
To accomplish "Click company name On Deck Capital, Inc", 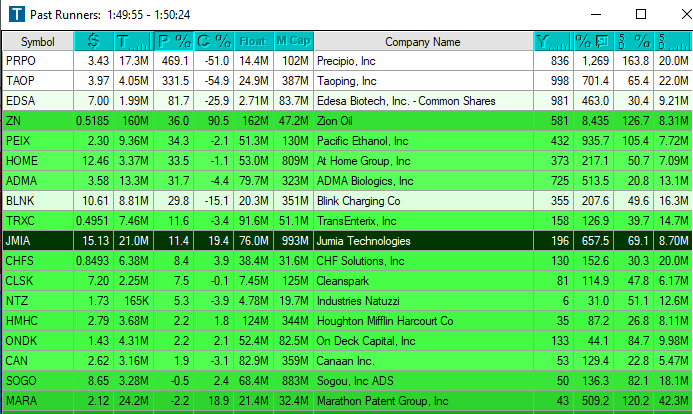I will point(366,341).
